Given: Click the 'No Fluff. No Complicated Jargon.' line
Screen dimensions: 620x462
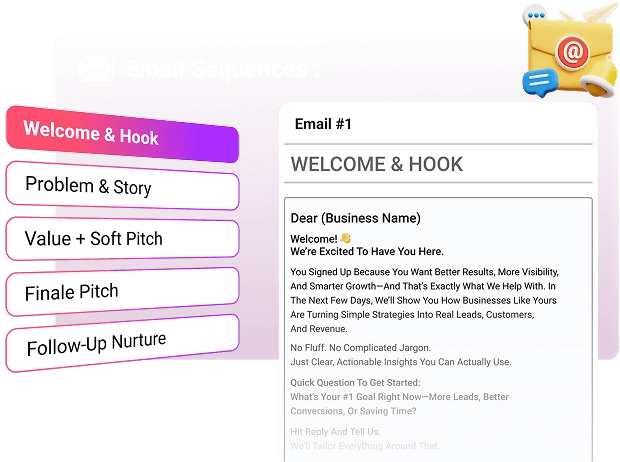Looking at the screenshot, I should click(361, 348).
